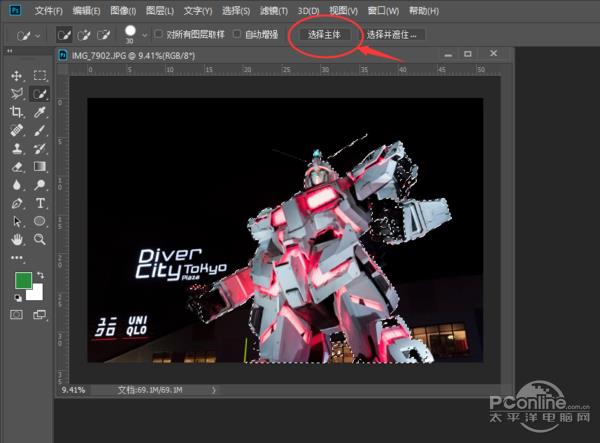Select the Brush tool
This screenshot has width=600, height=443.
point(39,130)
